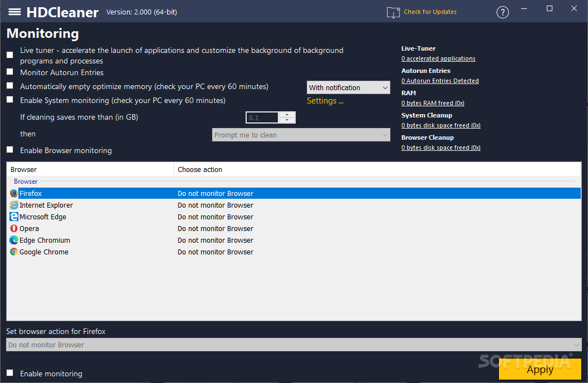588x383 pixels.
Task: Check the Enable monitoring checkbox
Action: pos(10,373)
